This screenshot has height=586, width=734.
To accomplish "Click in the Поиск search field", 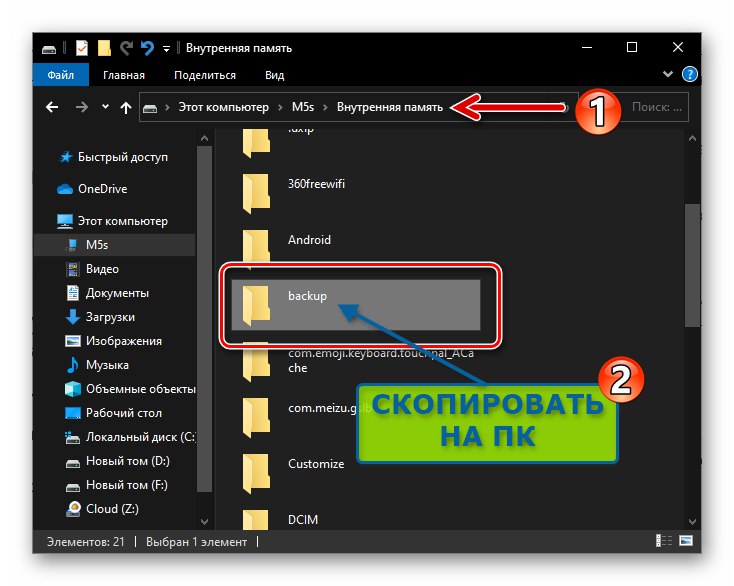I will coord(657,107).
